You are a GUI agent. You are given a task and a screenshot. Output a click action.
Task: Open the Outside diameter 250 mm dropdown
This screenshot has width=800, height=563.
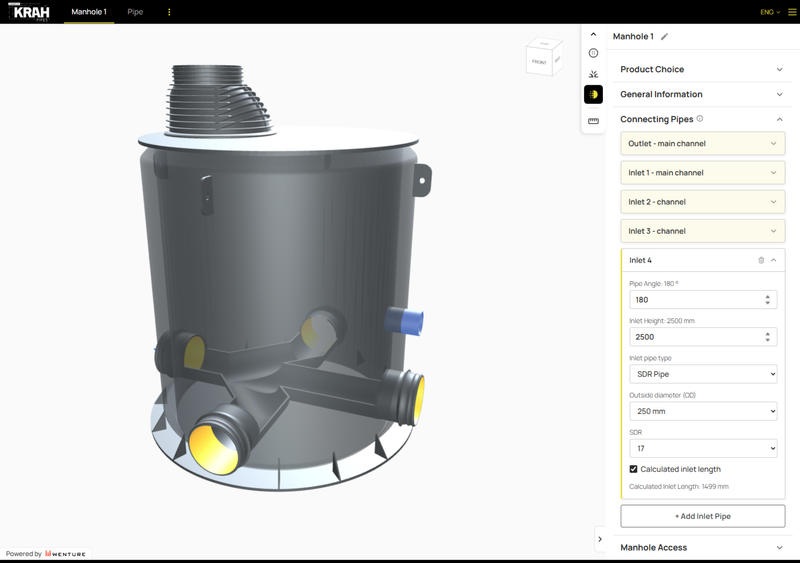pyautogui.click(x=703, y=411)
